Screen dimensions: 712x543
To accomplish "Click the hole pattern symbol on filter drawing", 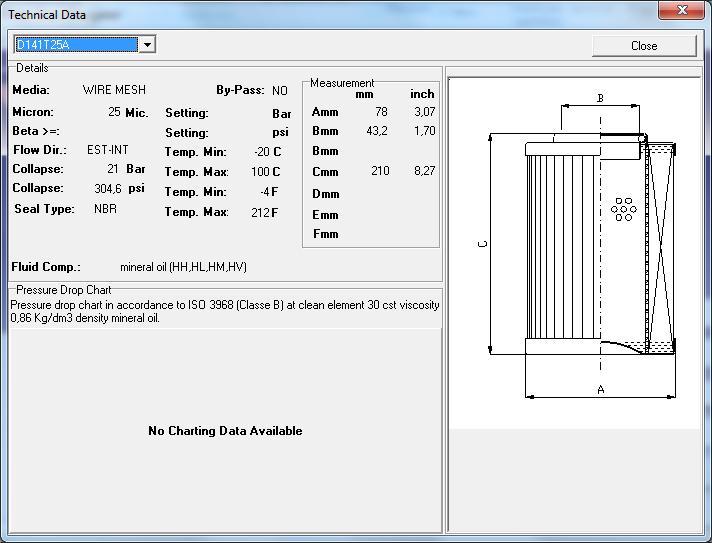I will pyautogui.click(x=624, y=209).
